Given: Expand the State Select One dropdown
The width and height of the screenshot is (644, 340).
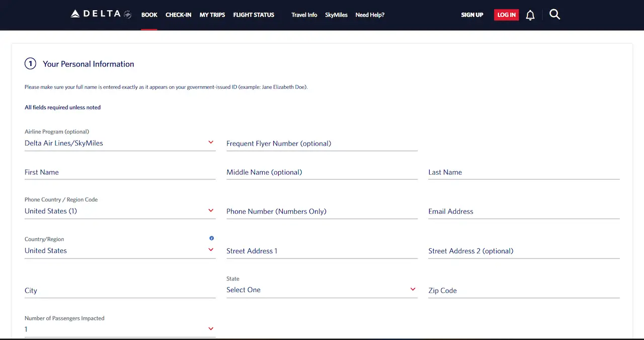Looking at the screenshot, I should [x=321, y=290].
